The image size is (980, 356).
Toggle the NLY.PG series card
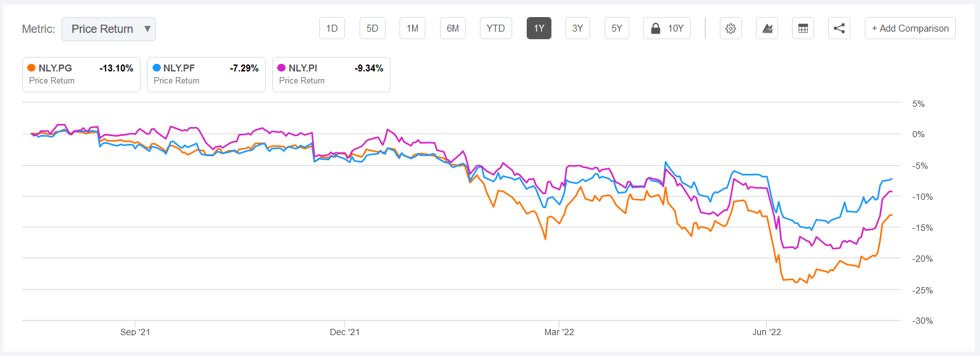pyautogui.click(x=81, y=75)
